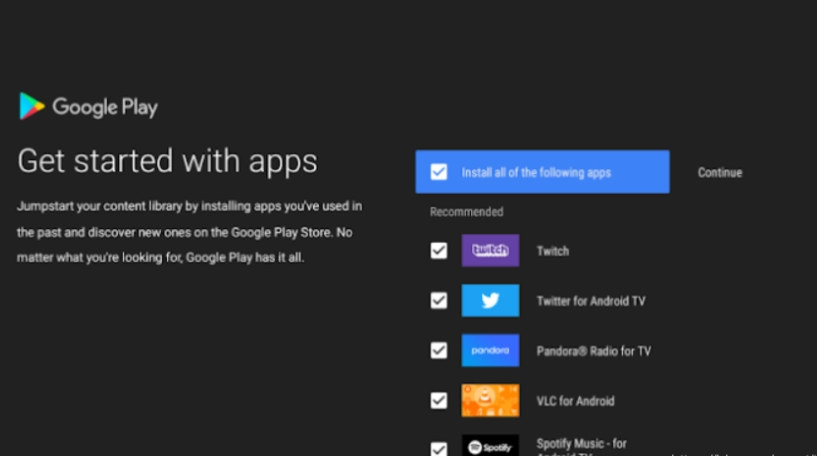Select the Pandora app icon
This screenshot has height=456, width=817.
point(490,351)
